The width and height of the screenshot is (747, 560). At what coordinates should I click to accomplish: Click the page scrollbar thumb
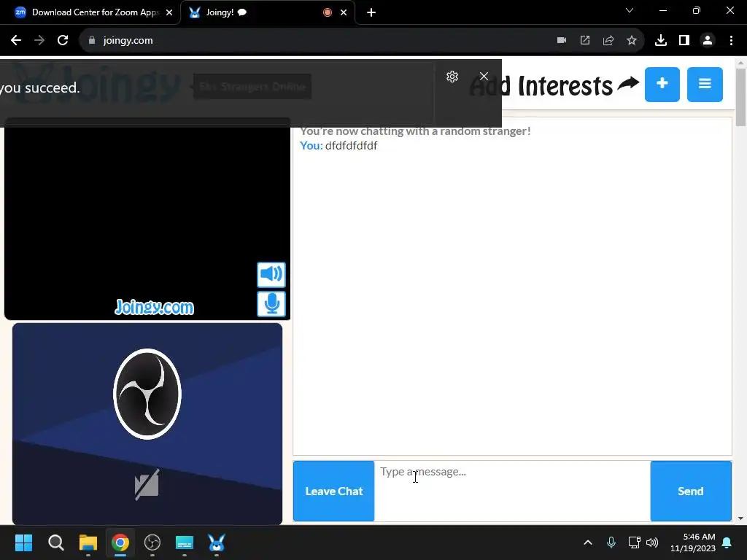pyautogui.click(x=740, y=97)
